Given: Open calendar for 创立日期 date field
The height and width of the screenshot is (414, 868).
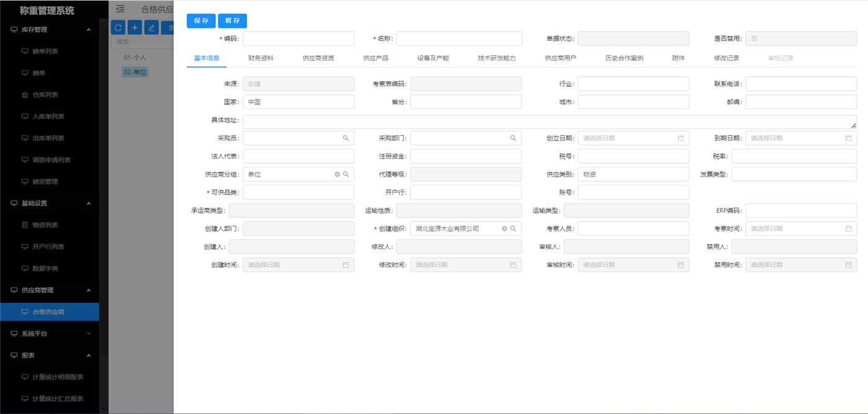Looking at the screenshot, I should [x=680, y=138].
